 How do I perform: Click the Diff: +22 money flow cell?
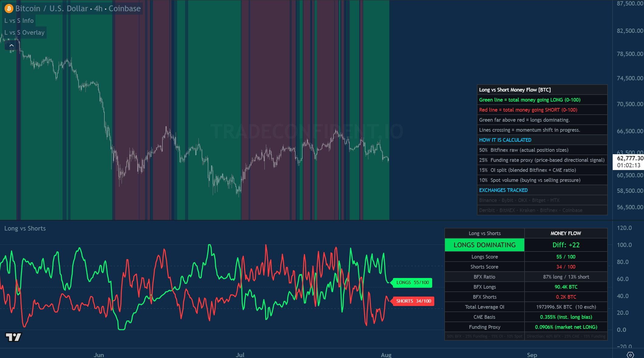[566, 245]
